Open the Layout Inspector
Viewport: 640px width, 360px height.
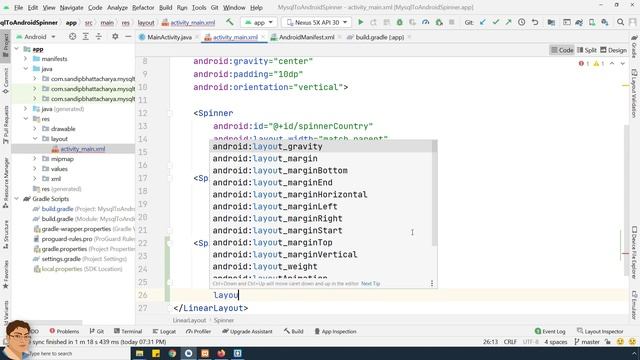(600, 331)
